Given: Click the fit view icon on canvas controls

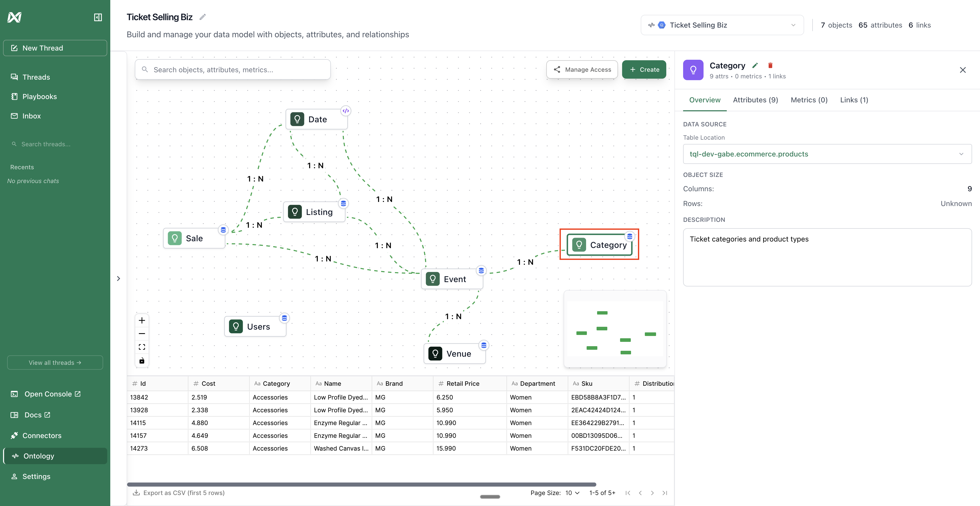Looking at the screenshot, I should [x=142, y=347].
